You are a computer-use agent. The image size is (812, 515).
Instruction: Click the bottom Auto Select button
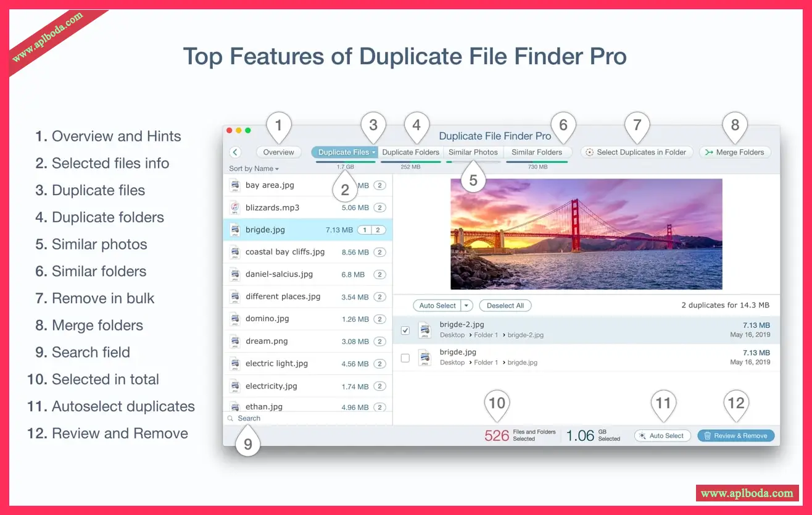[663, 435]
